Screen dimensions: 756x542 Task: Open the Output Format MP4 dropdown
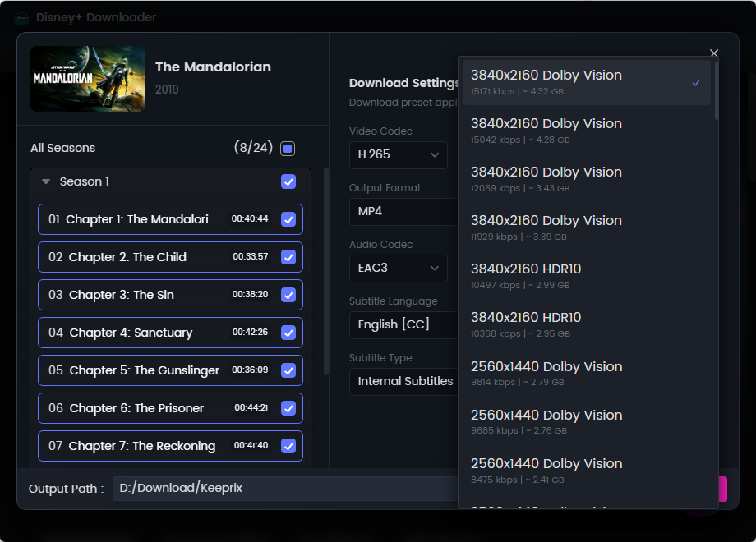point(403,212)
